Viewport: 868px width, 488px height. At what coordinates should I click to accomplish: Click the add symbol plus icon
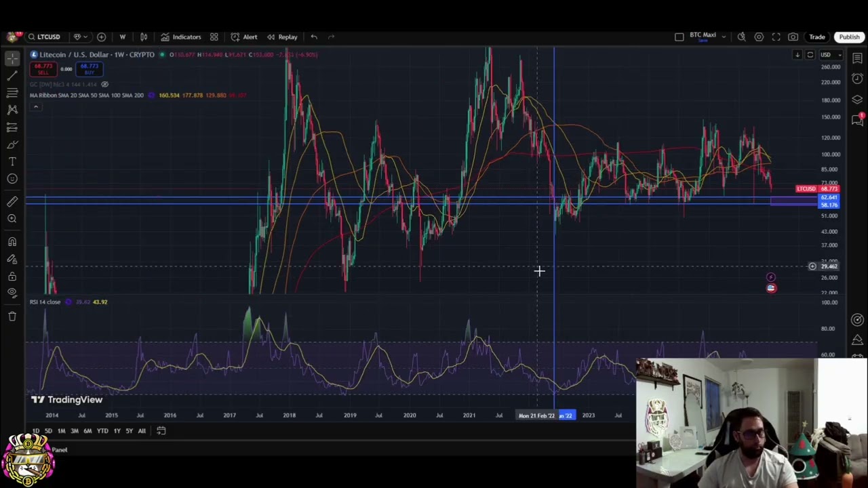101,37
